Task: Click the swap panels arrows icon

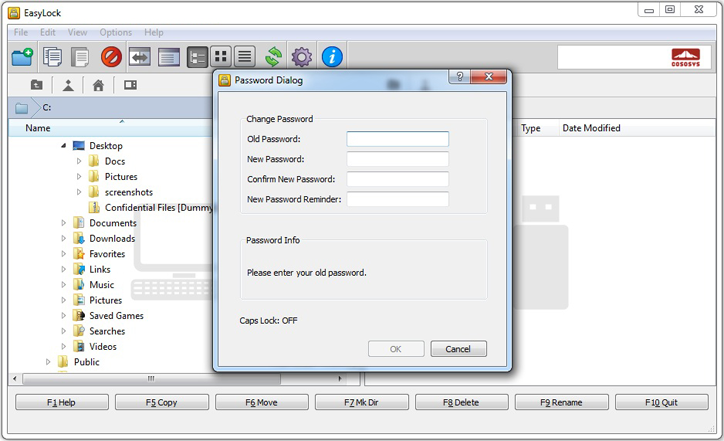Action: click(140, 57)
